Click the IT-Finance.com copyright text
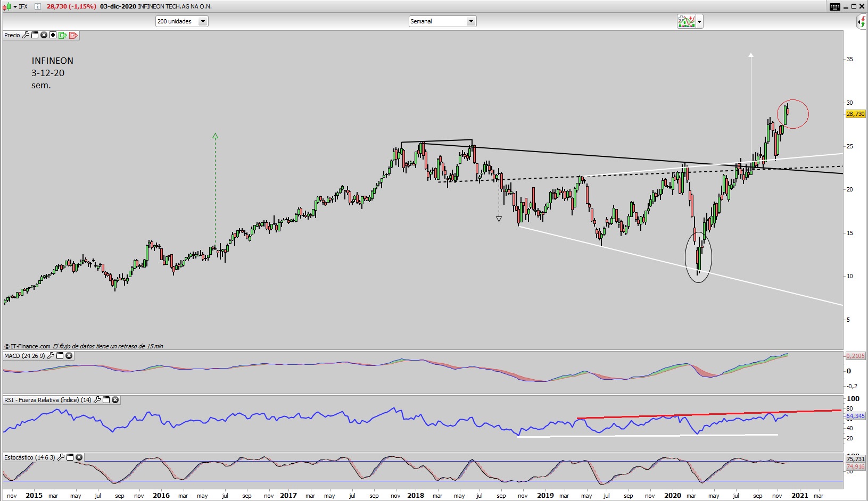 pos(27,346)
